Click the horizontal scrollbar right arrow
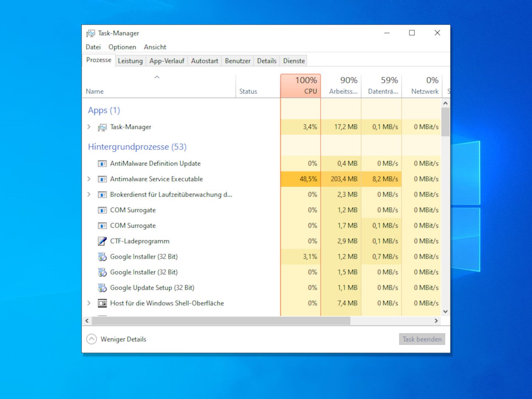The width and height of the screenshot is (532, 399). pos(436,321)
